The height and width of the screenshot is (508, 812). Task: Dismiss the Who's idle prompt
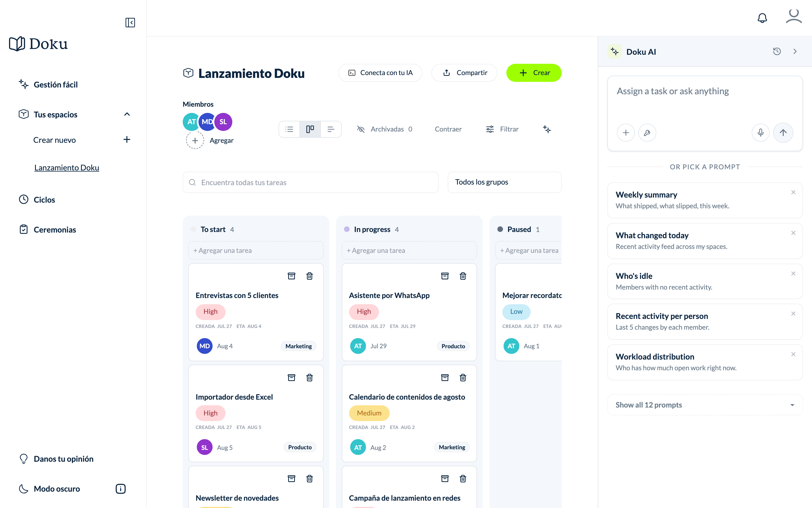point(793,273)
